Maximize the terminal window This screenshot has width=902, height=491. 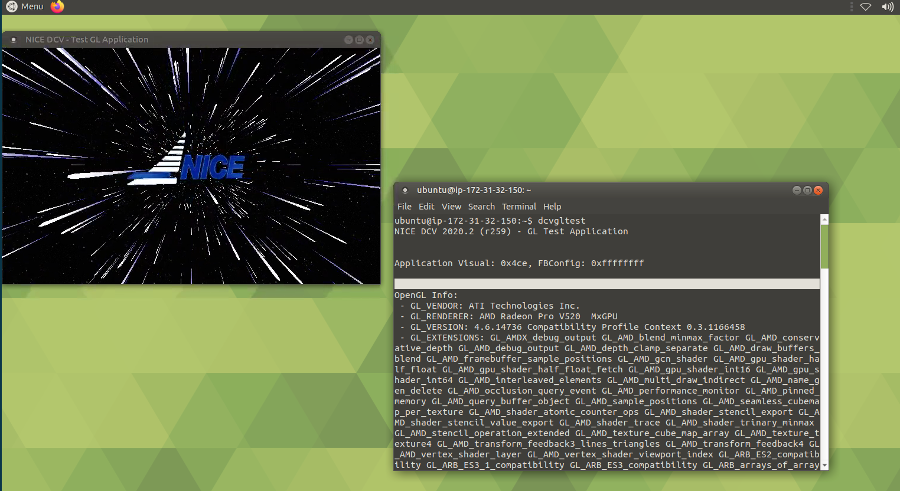(807, 190)
